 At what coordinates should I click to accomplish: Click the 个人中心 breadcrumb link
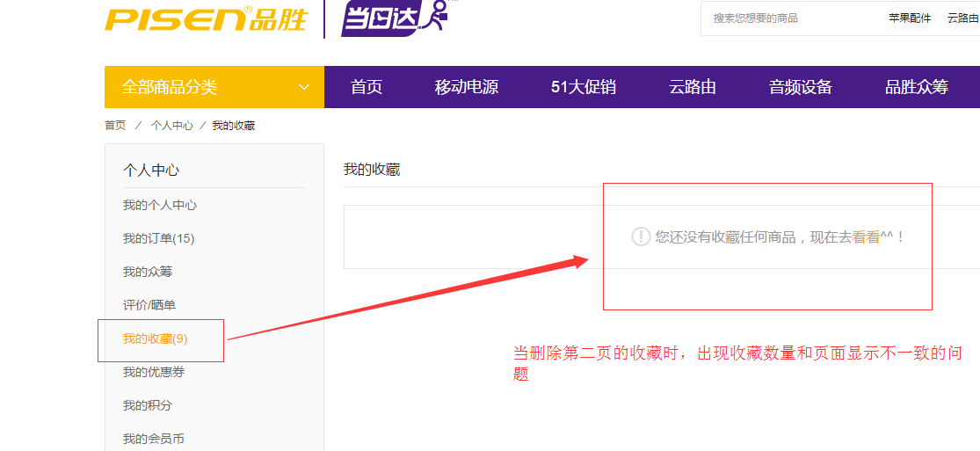(171, 126)
